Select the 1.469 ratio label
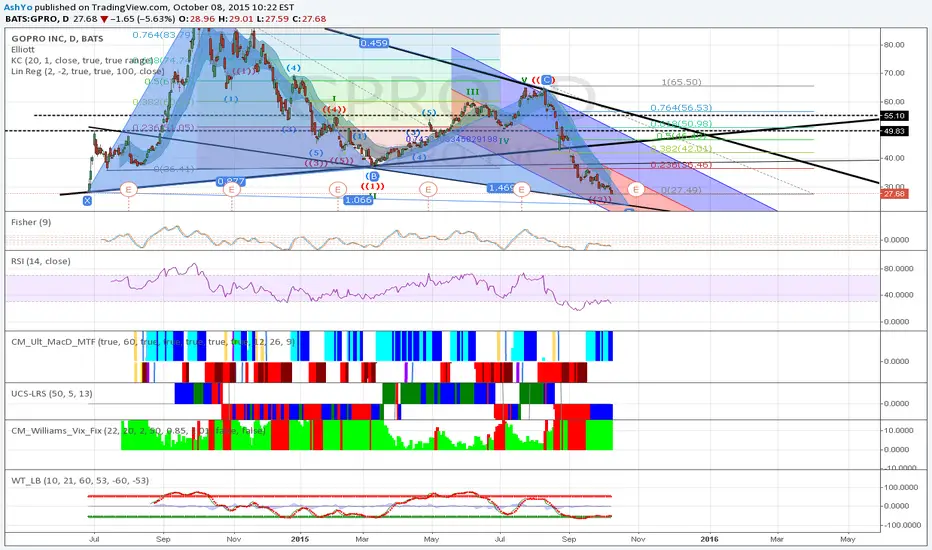The width and height of the screenshot is (932, 550). 501,188
